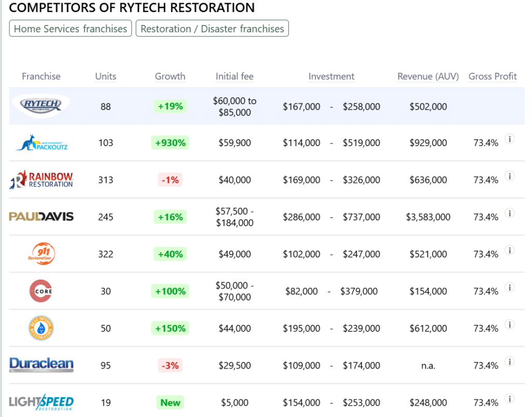
Task: Click the -3% growth badge
Action: click(170, 366)
